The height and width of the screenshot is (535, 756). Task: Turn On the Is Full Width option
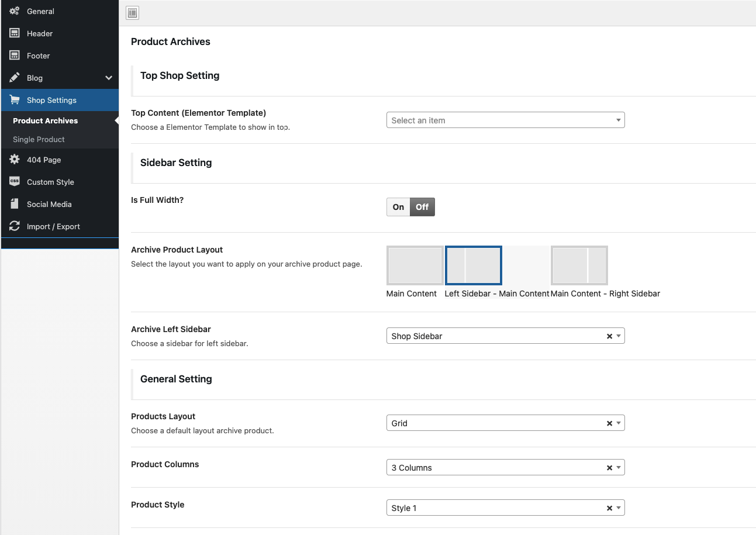tap(398, 207)
